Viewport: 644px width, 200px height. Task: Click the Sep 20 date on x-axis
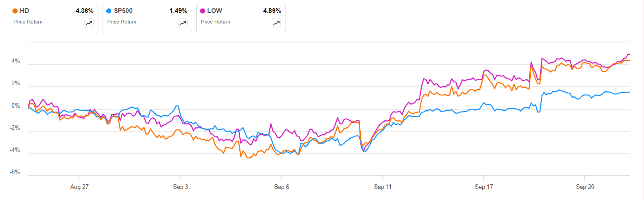point(585,187)
